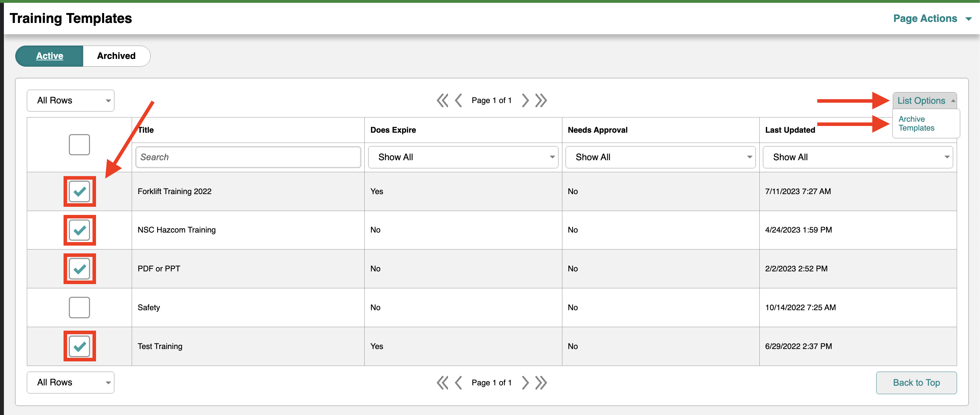Click Does Expire Yes for Forklift Training
980x415 pixels.
point(377,191)
